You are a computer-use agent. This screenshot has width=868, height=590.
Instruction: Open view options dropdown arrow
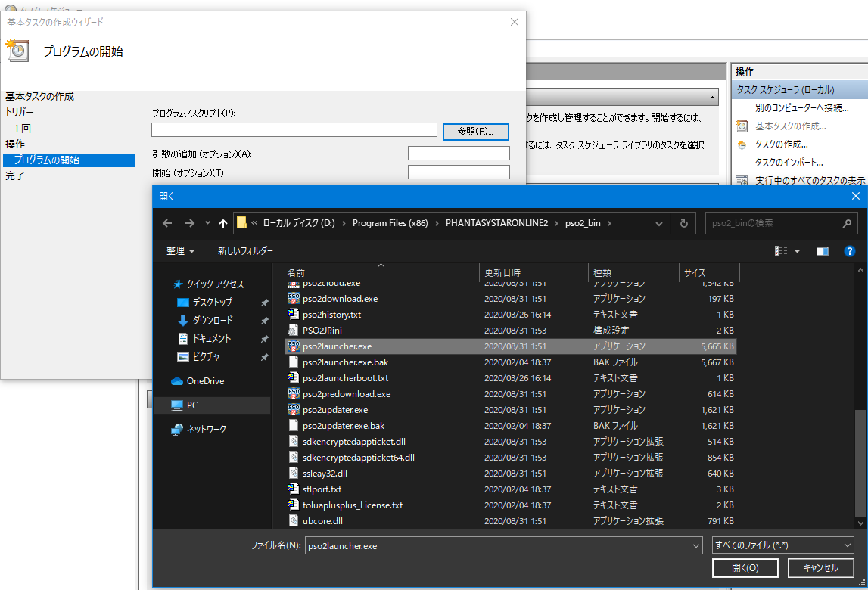pos(797,251)
